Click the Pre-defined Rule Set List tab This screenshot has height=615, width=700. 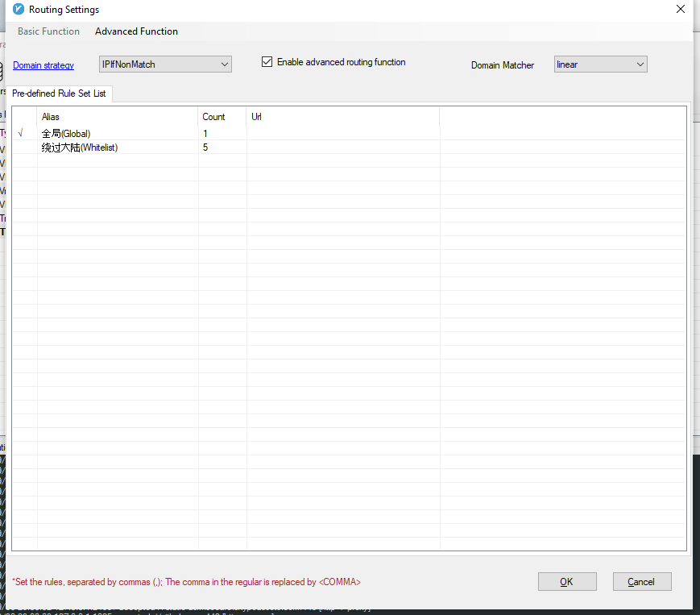click(60, 93)
